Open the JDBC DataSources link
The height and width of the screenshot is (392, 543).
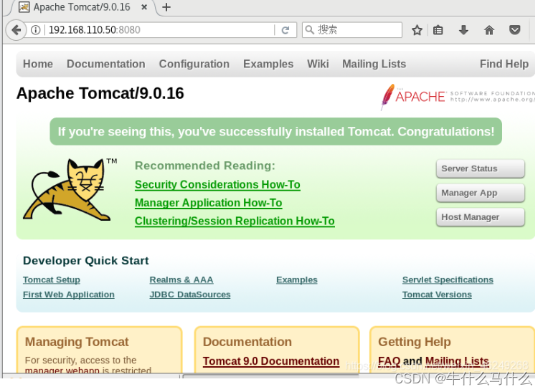pos(190,295)
